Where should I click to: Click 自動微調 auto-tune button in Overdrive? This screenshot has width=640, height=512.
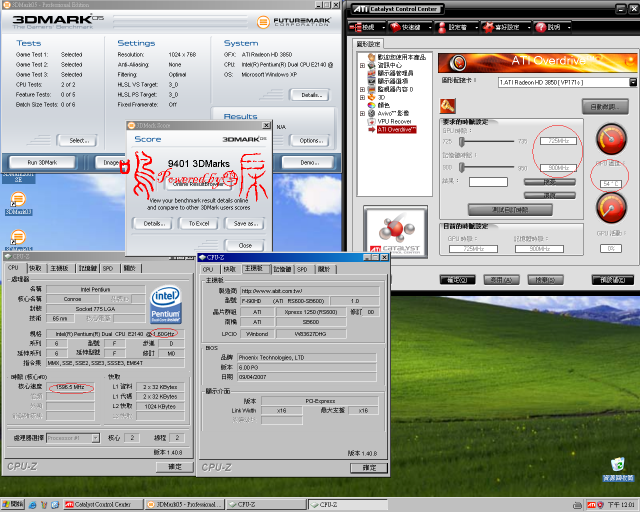[605, 107]
